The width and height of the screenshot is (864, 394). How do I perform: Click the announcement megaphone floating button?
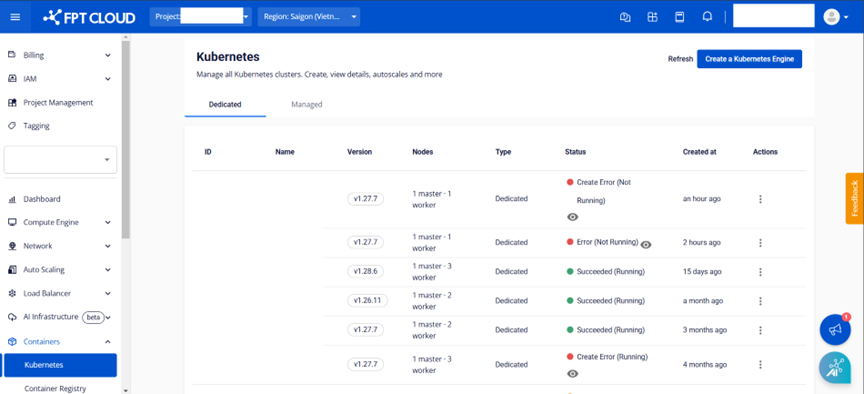(835, 330)
